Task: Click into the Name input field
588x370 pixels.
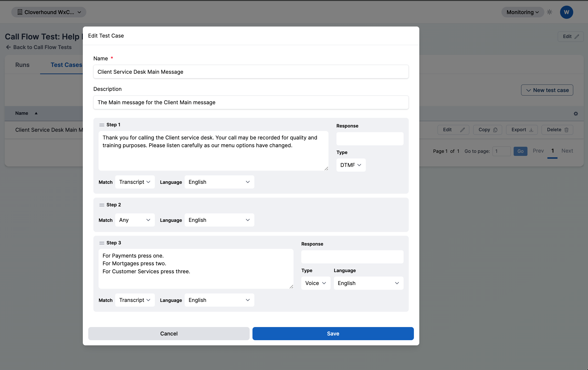Action: tap(251, 72)
